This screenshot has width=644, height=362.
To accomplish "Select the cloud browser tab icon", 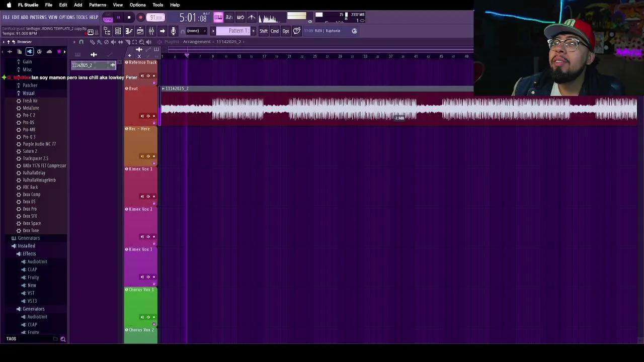I will coord(49,52).
